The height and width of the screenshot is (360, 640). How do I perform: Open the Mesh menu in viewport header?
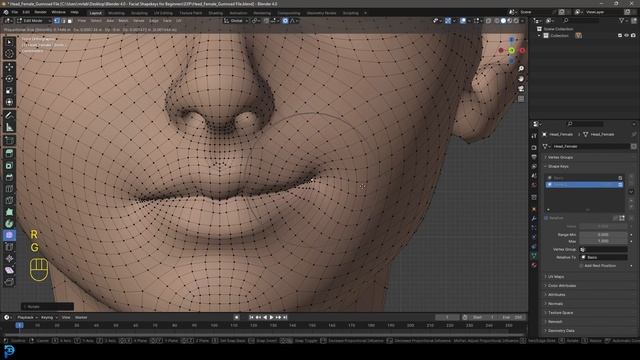tap(123, 20)
